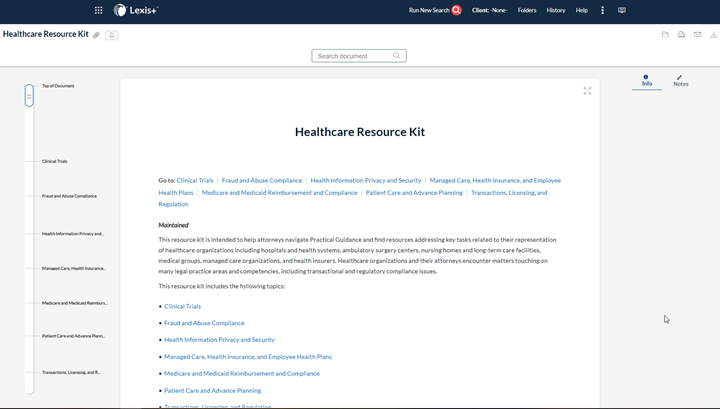
Task: Click the Healthcare Resource Kit header title
Action: [45, 34]
